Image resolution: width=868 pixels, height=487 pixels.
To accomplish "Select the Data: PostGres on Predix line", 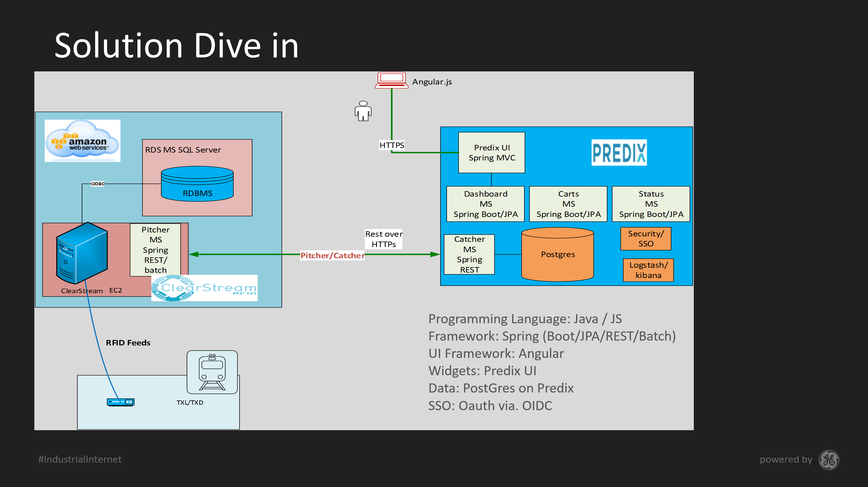I will [x=501, y=388].
